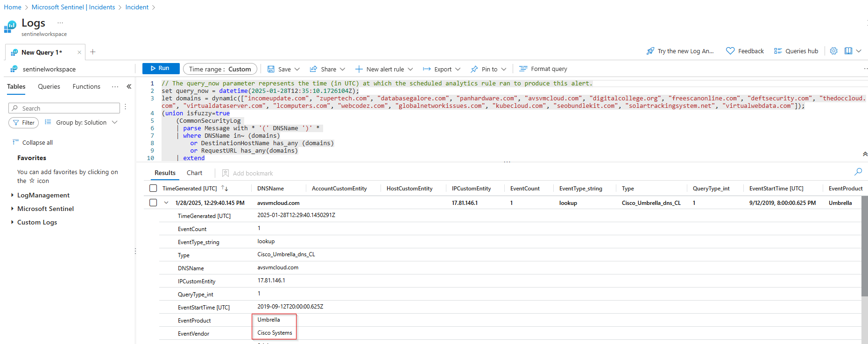Sort by TimeGenerated column arrows
The width and height of the screenshot is (868, 344).
[225, 188]
